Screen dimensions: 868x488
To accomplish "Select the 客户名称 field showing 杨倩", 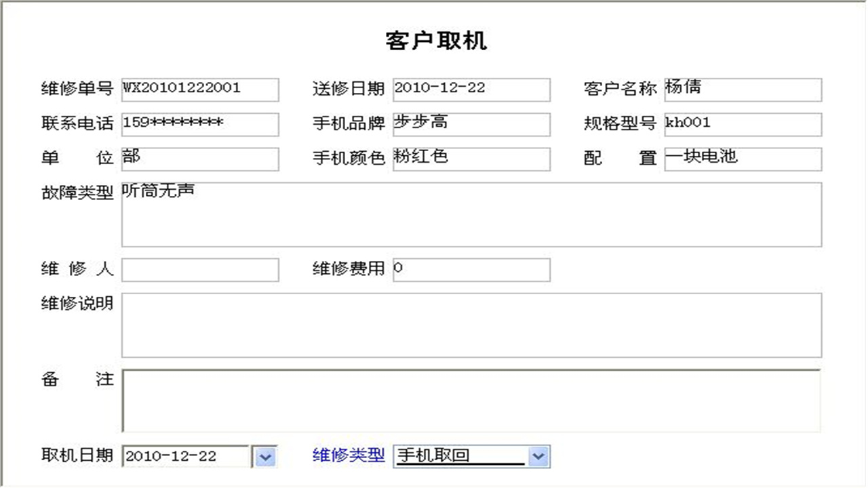I will pyautogui.click(x=743, y=89).
